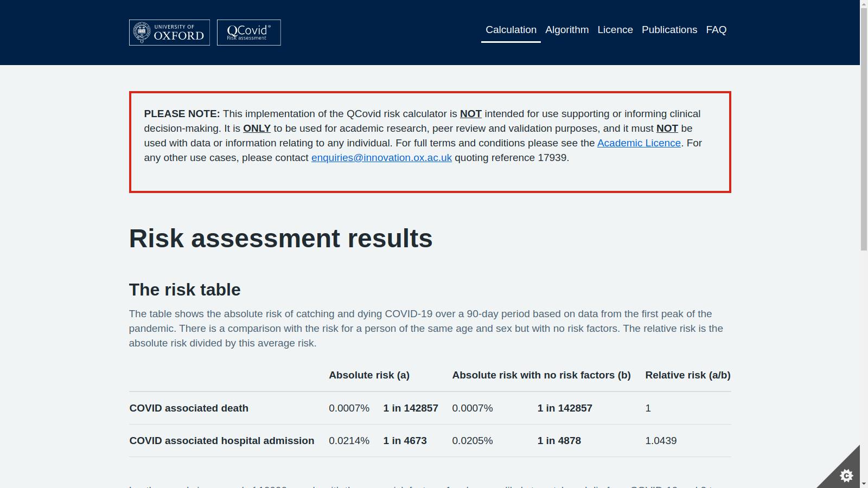Click 'Absolute risk with no risk factors (b)' header
This screenshot has height=488, width=868.
point(541,375)
